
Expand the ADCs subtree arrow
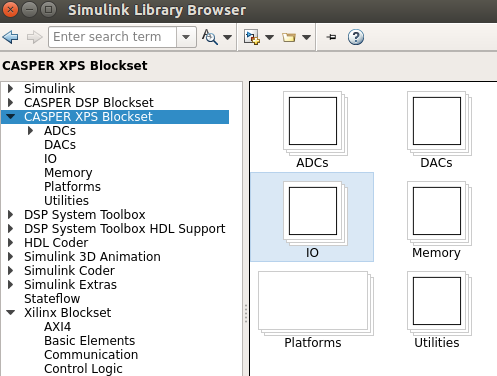(31, 131)
